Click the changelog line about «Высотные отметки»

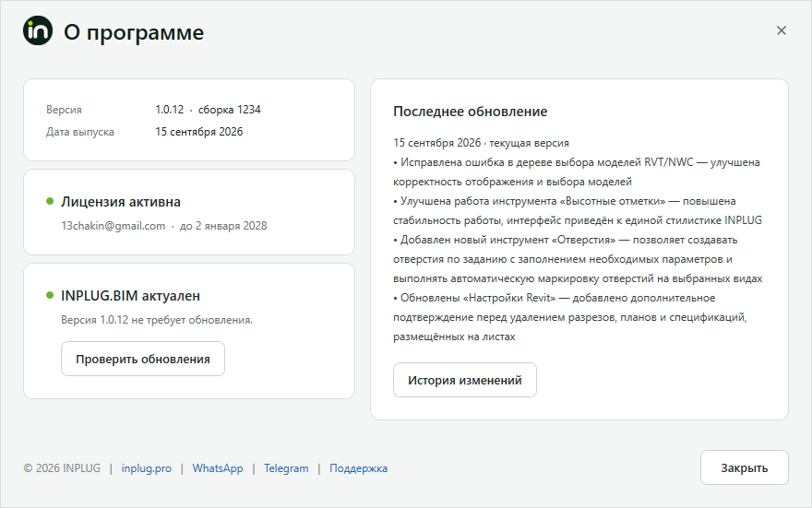(x=578, y=210)
